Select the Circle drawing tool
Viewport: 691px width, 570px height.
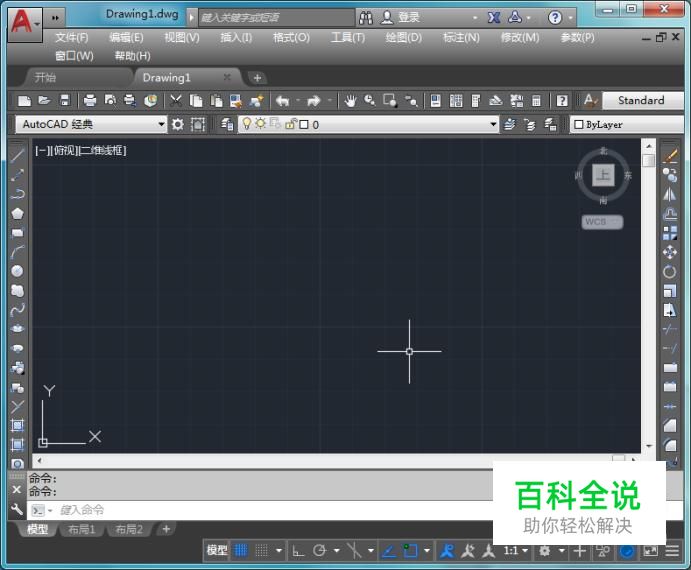coord(17,271)
